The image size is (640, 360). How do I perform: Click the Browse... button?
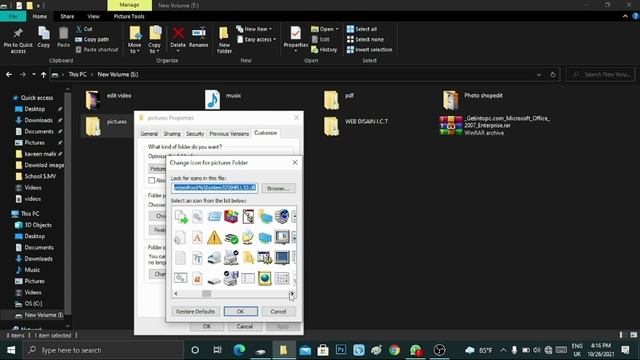[278, 188]
